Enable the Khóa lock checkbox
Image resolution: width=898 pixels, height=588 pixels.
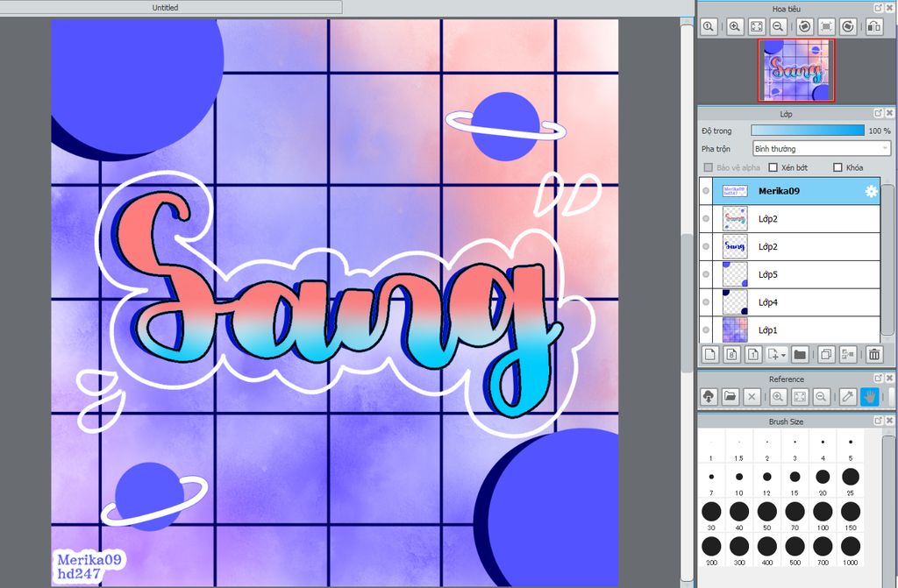[x=837, y=167]
